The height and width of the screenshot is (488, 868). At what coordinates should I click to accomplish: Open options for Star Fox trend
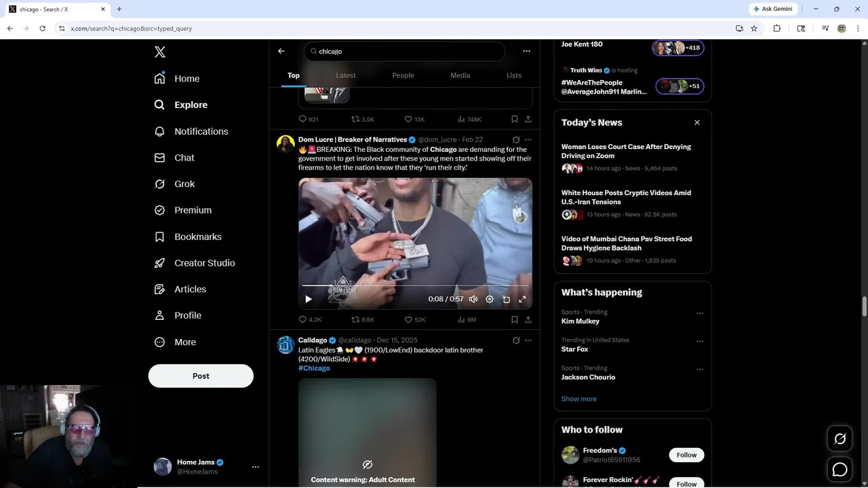point(700,342)
